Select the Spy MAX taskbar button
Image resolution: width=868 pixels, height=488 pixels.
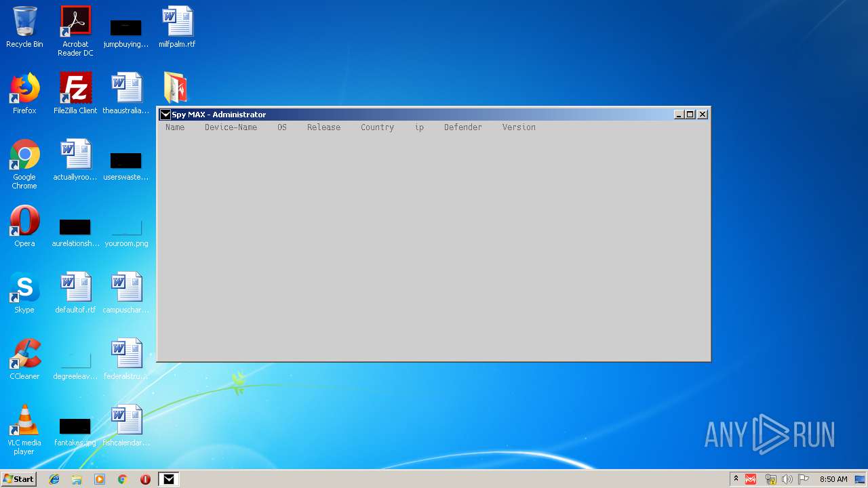169,479
